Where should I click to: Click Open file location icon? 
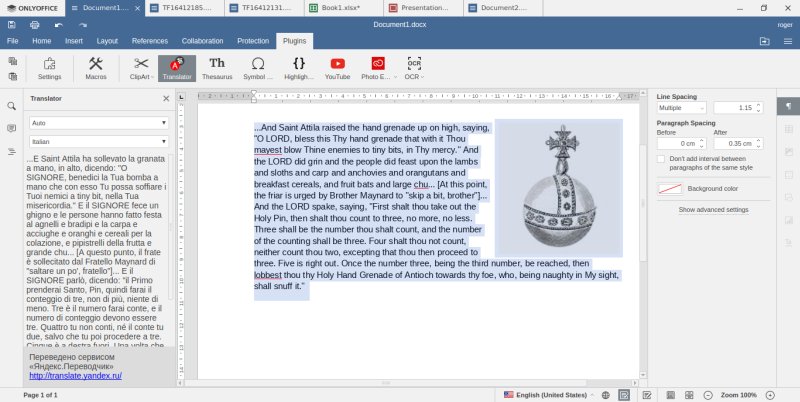point(764,41)
